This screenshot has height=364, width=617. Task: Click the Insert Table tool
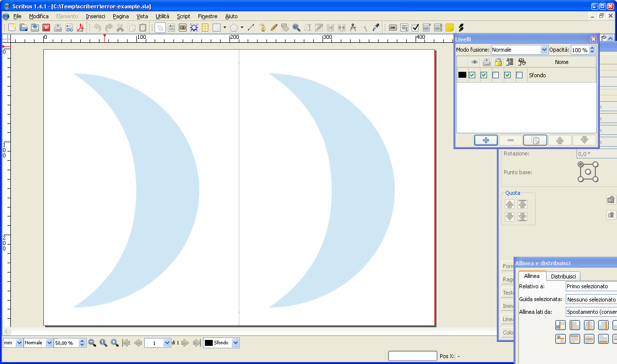205,28
